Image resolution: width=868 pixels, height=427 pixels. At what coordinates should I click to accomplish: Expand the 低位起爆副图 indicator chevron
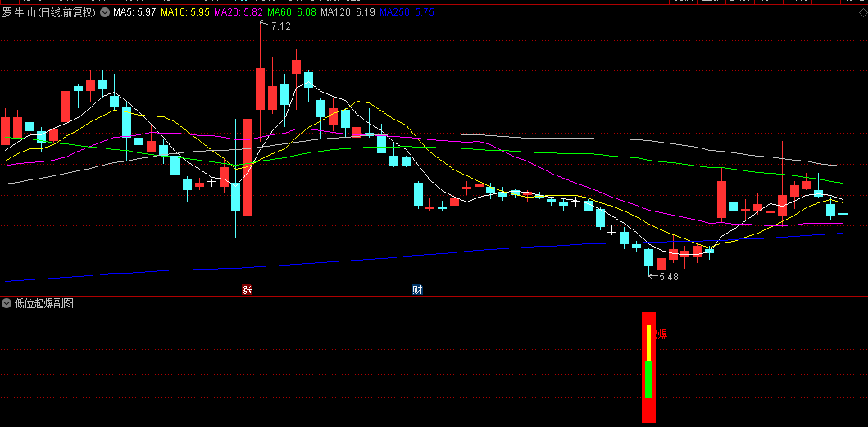tap(7, 303)
